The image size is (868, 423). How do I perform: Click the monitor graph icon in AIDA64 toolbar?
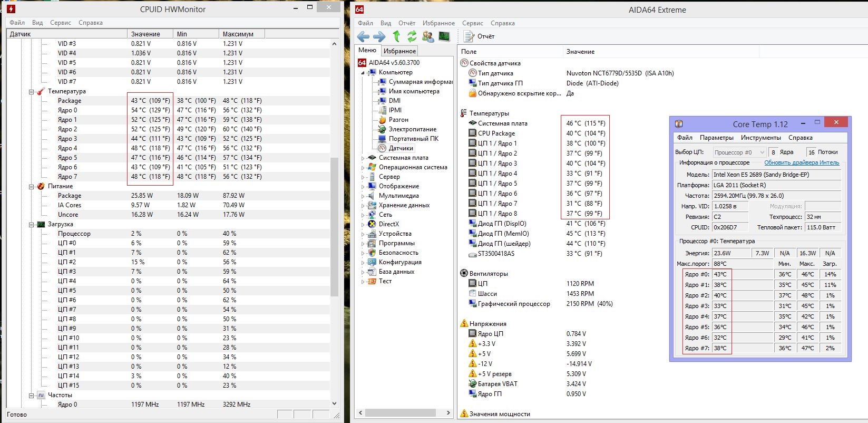(444, 36)
